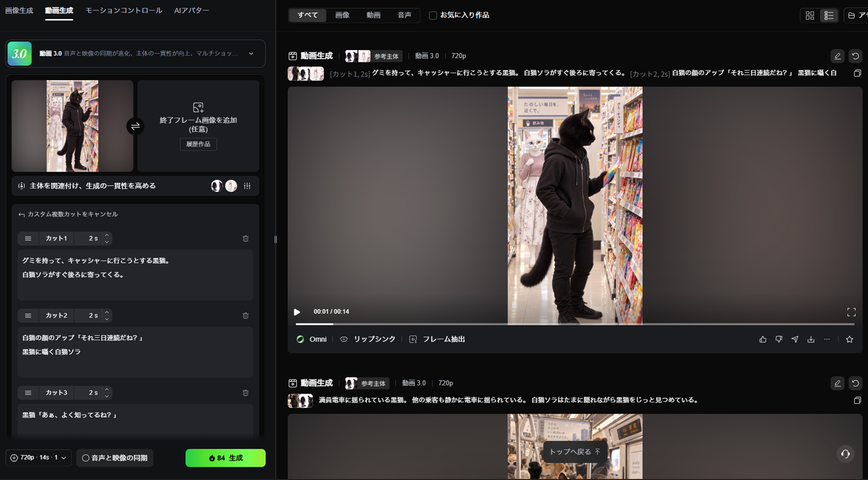Regenerate the first video generation entry
The width and height of the screenshot is (868, 480).
point(855,56)
